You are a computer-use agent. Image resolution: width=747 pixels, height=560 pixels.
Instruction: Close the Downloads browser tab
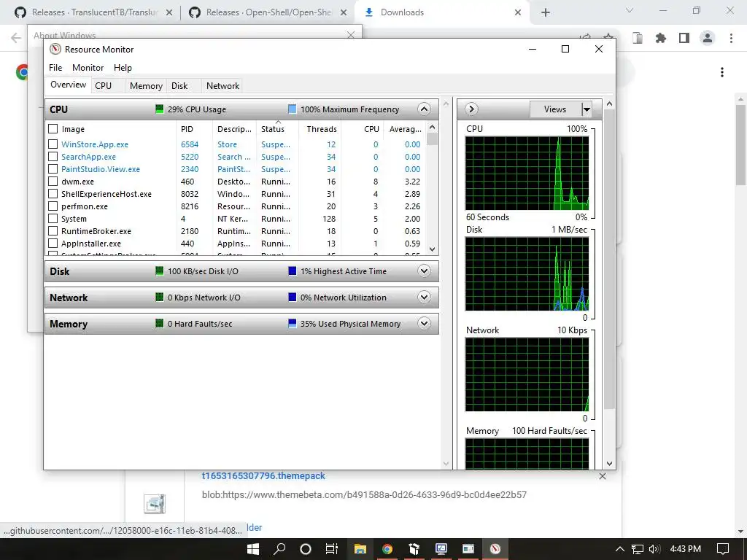(518, 12)
